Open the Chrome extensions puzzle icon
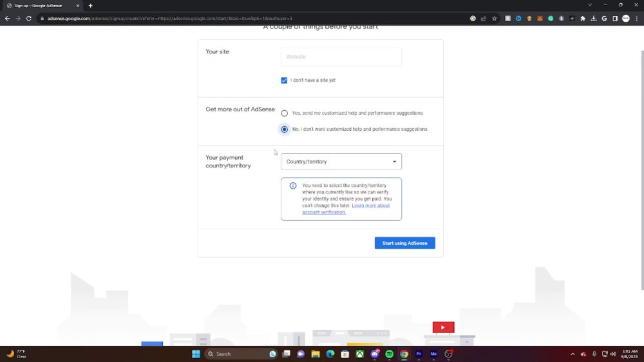This screenshot has height=362, width=644. pyautogui.click(x=583, y=19)
